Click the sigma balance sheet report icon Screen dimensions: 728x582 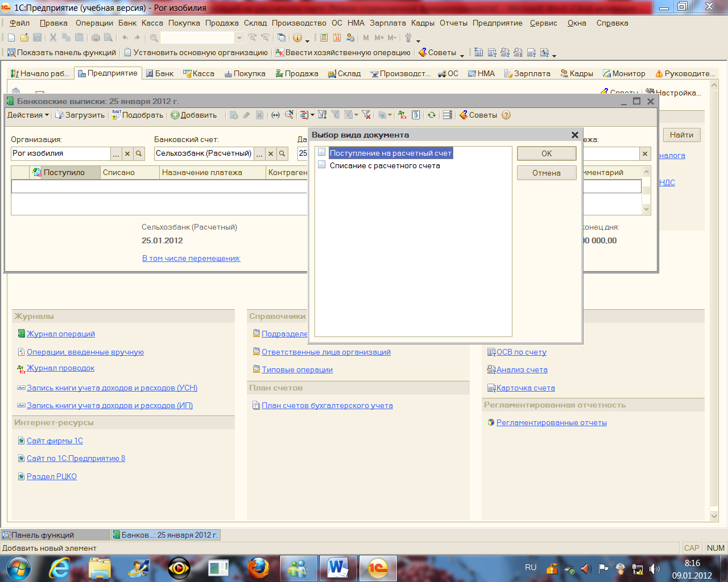(x=479, y=52)
